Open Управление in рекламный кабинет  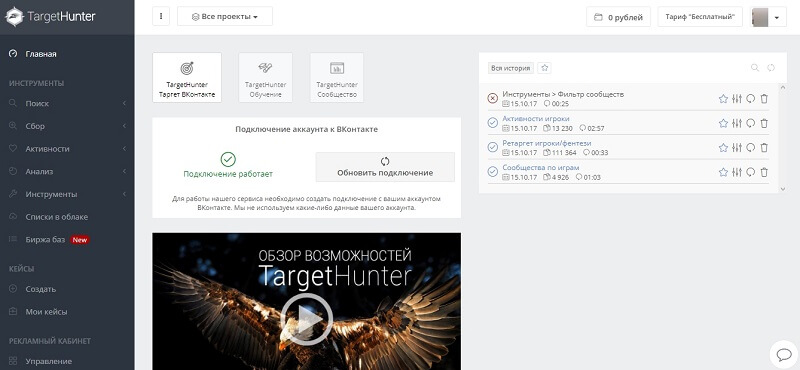(x=48, y=361)
